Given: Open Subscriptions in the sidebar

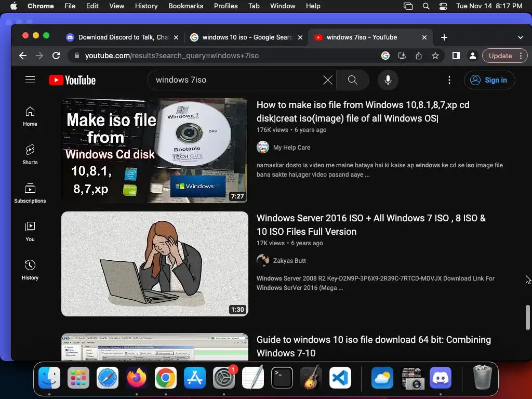Looking at the screenshot, I should pos(30,193).
